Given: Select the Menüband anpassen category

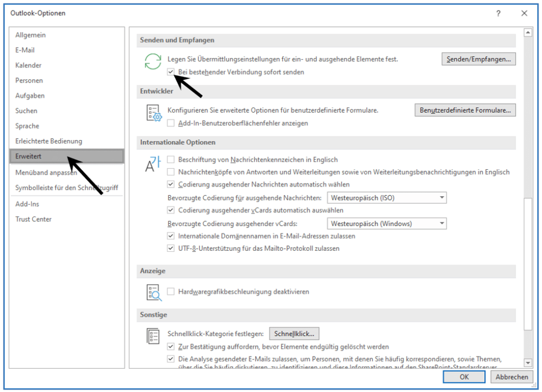Looking at the screenshot, I should click(67, 172).
